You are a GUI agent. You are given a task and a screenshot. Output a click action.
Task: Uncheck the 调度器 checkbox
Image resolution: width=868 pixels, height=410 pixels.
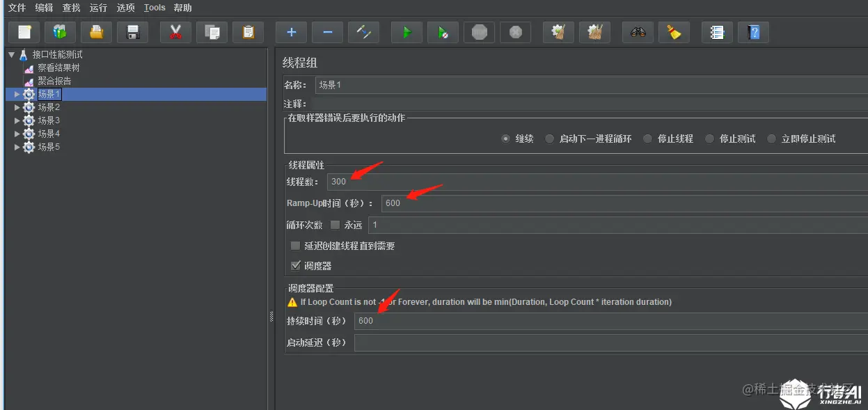pos(295,265)
